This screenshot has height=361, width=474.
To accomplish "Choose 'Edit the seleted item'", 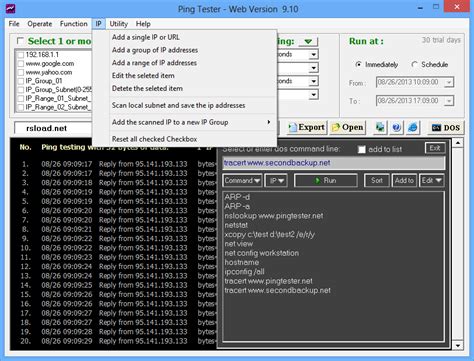I will click(185, 75).
